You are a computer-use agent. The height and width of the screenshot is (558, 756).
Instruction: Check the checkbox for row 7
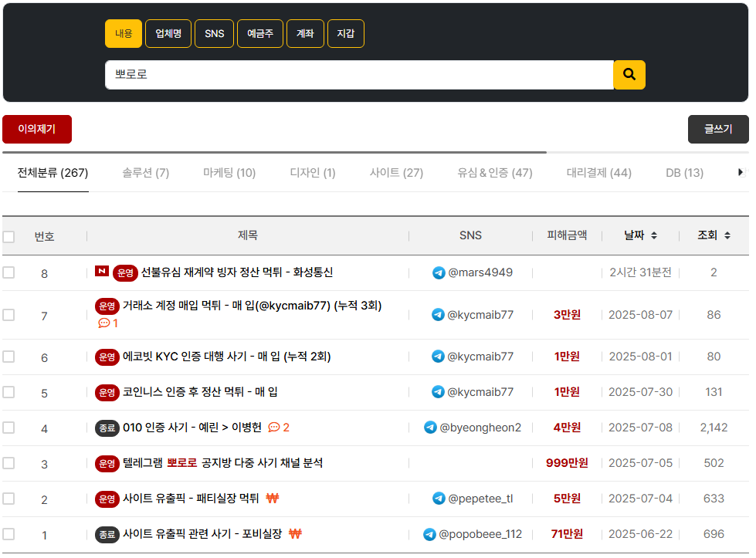click(x=8, y=315)
